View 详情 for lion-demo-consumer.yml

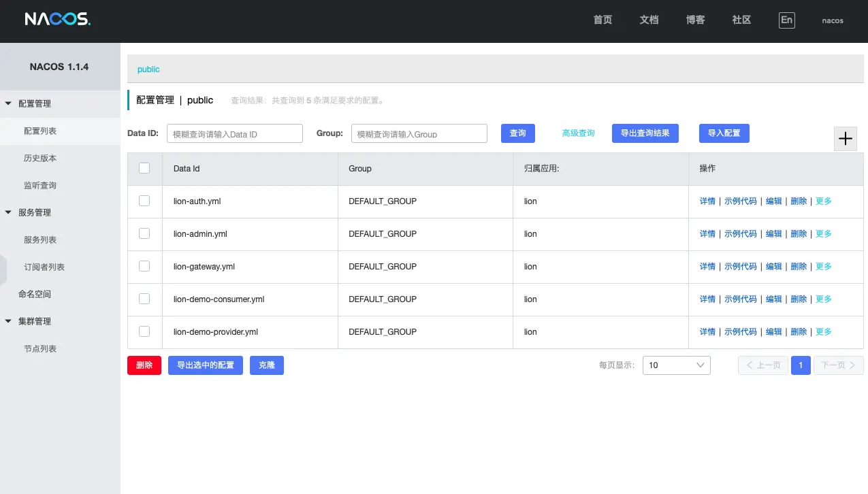pos(707,299)
